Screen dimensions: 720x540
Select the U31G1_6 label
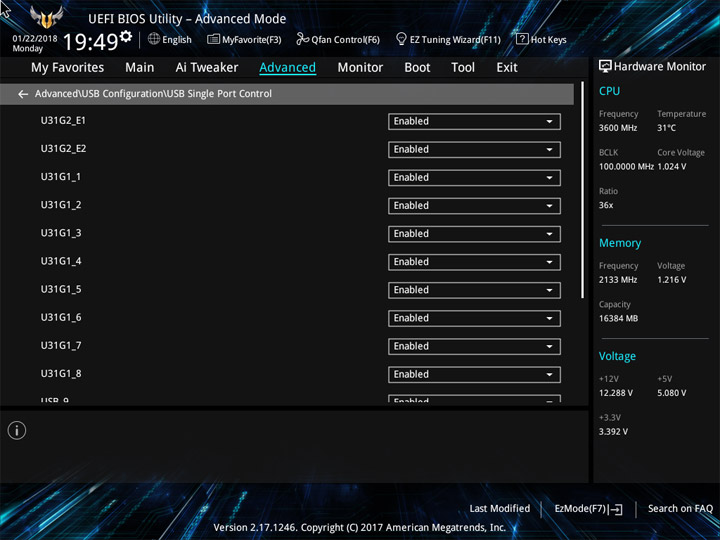click(61, 317)
